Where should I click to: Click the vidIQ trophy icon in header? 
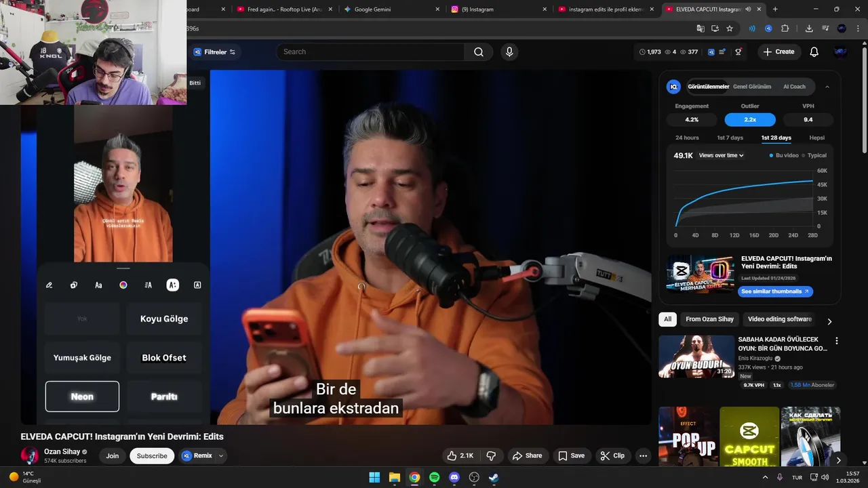tap(738, 52)
